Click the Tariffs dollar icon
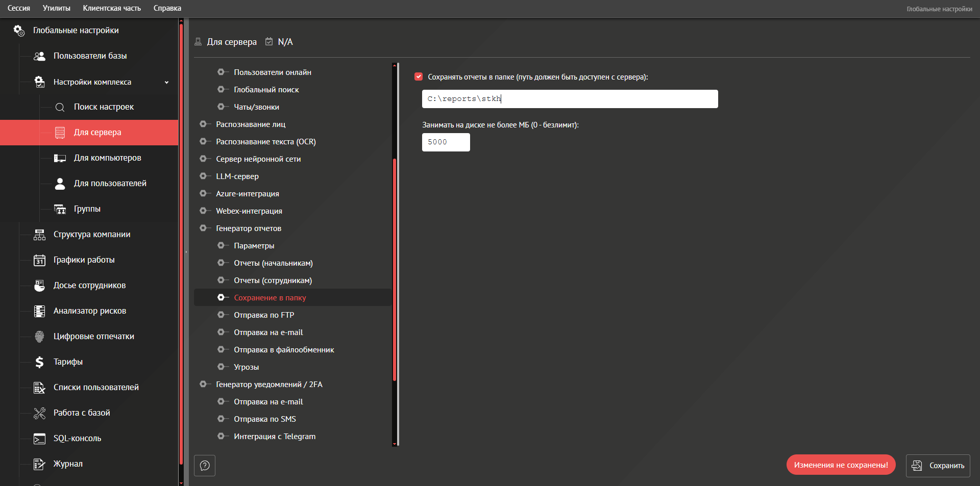Viewport: 980px width, 486px height. 39,362
